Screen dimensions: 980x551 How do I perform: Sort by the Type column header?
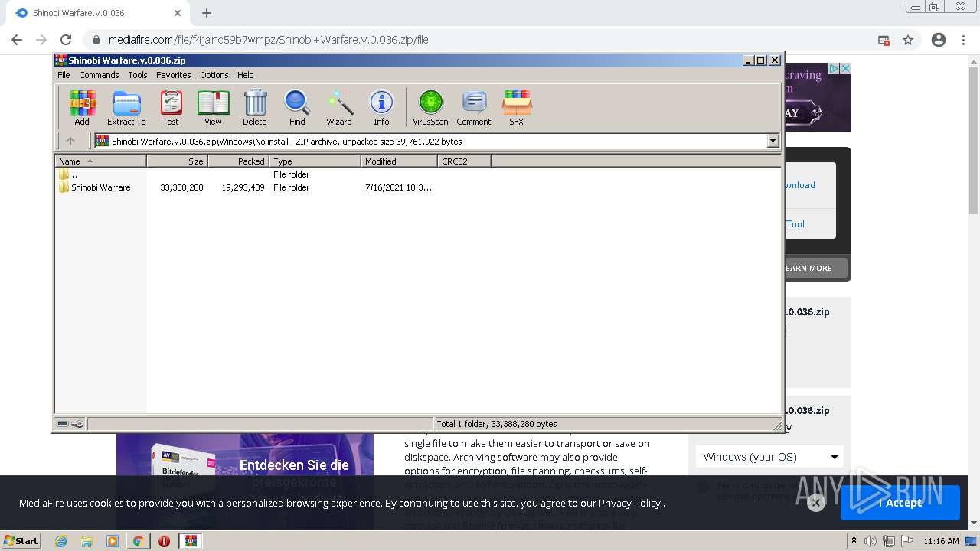click(x=315, y=161)
